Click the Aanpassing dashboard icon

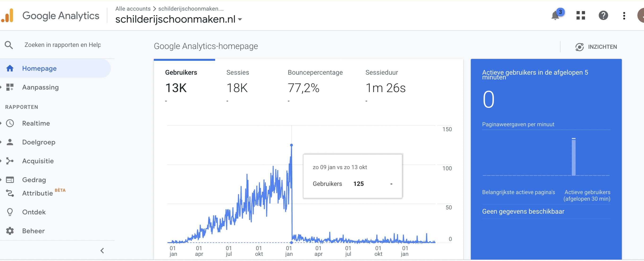[10, 87]
